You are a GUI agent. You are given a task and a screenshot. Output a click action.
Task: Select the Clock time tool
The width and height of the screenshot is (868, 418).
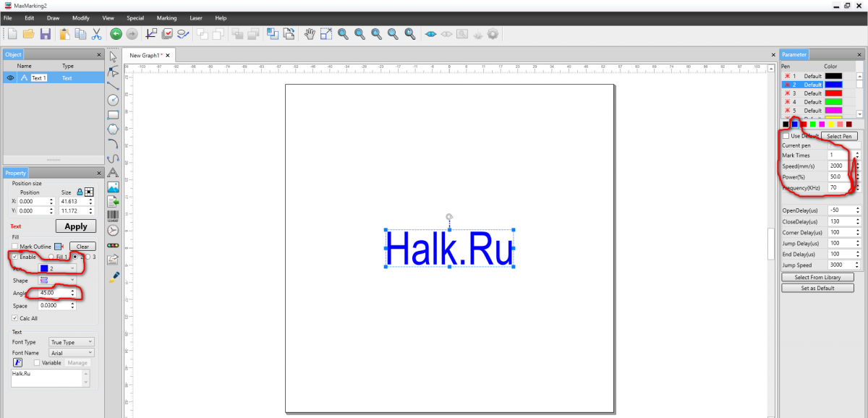pos(113,230)
